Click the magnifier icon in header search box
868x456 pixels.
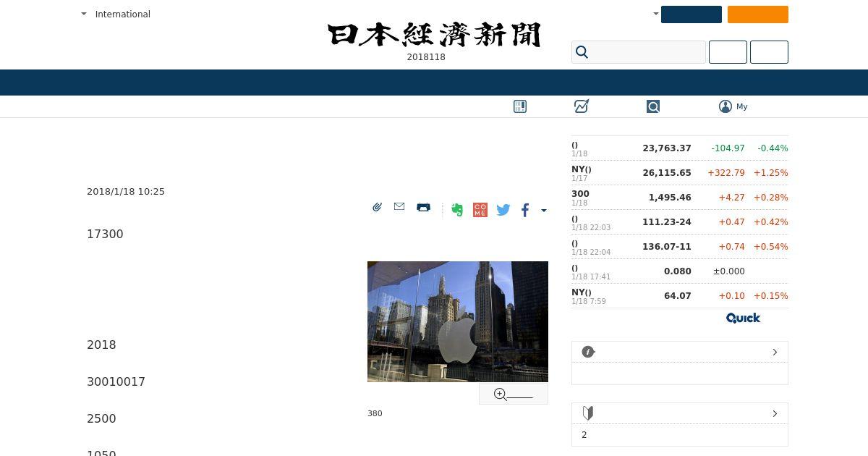click(x=582, y=52)
